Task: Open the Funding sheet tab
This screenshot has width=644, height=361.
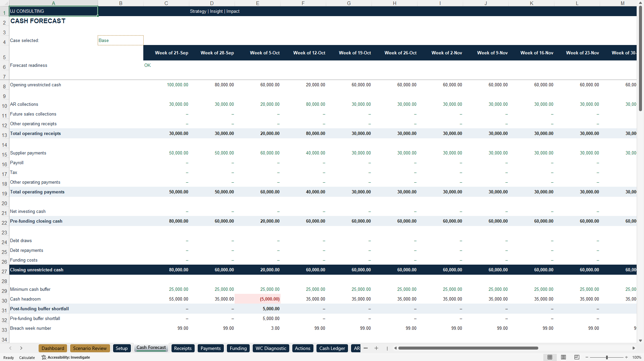Action: tap(238, 348)
